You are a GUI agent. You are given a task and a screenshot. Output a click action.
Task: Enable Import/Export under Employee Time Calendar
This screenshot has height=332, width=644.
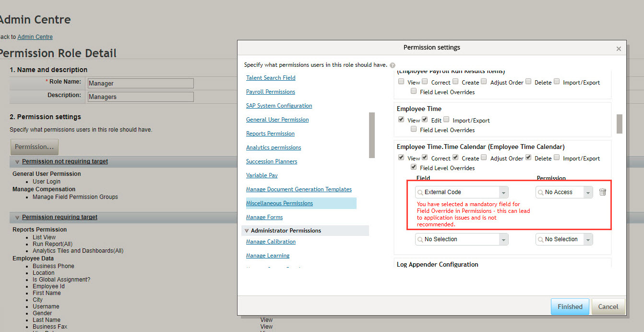(557, 158)
